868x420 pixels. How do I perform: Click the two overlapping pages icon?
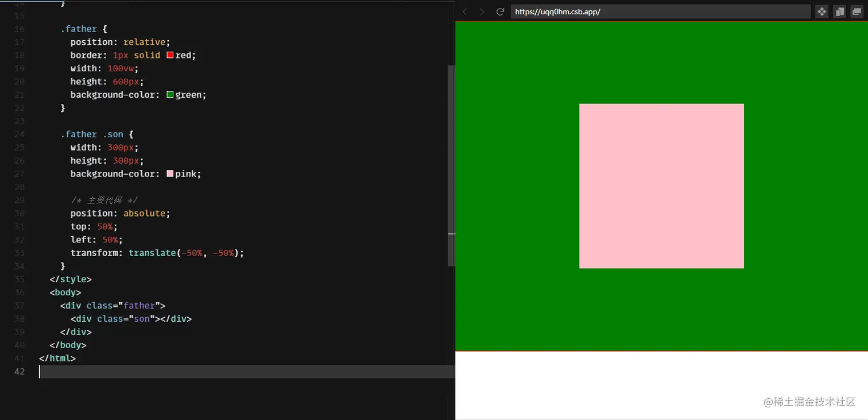click(x=839, y=11)
